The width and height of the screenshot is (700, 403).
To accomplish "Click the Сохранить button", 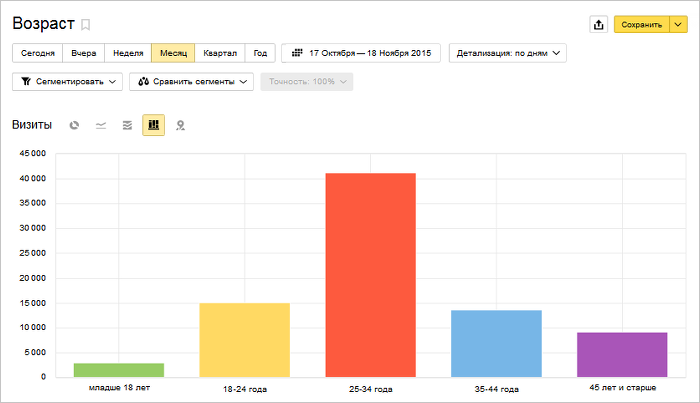I will tap(640, 25).
